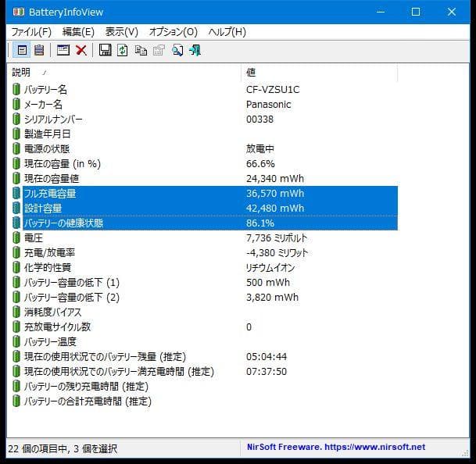The height and width of the screenshot is (464, 476).
Task: Click the 放電中 value cell
Action: pyautogui.click(x=259, y=148)
